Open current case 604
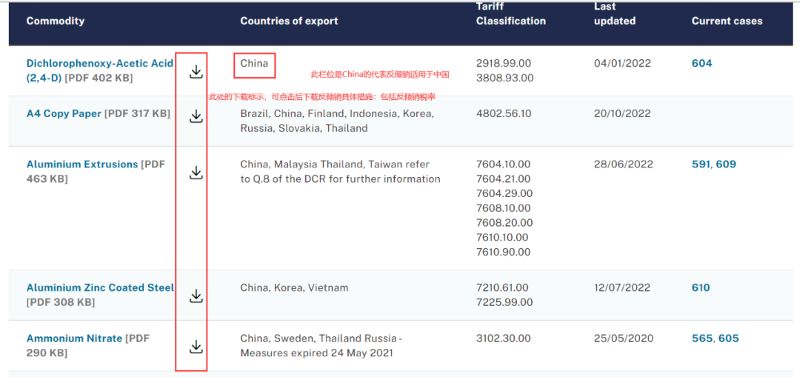Image resolution: width=800 pixels, height=377 pixels. [x=702, y=63]
